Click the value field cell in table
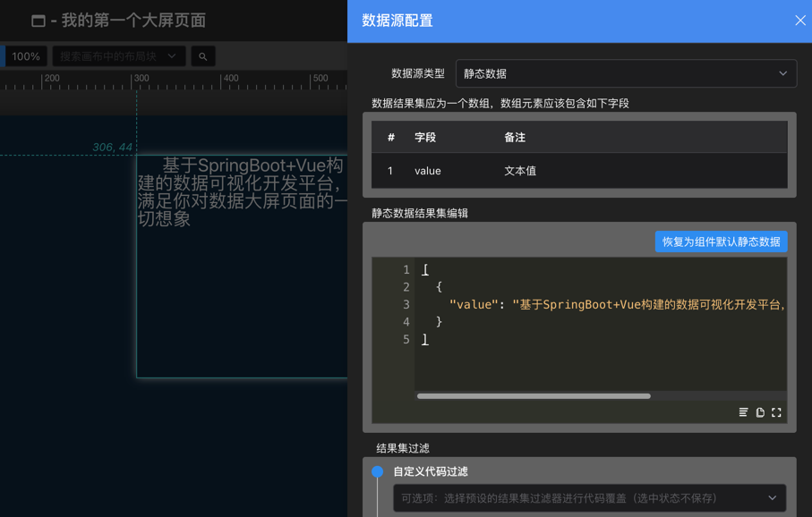Image resolution: width=812 pixels, height=517 pixels. pyautogui.click(x=428, y=171)
